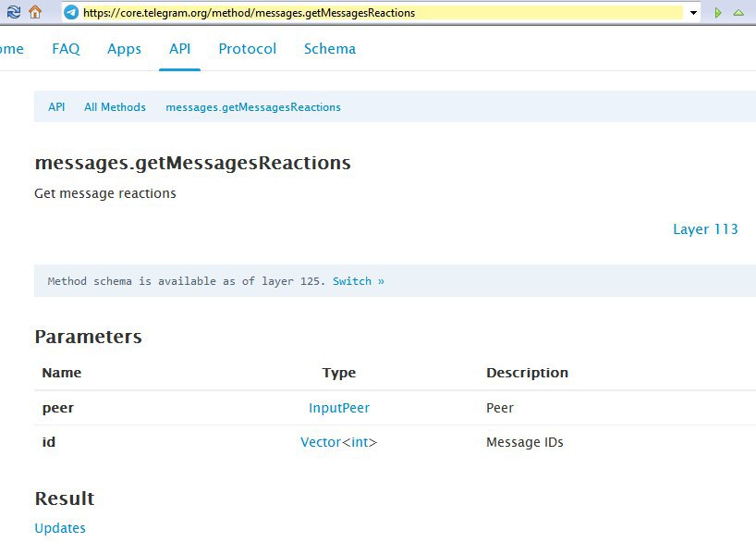Open the Protocol navigation tab

(248, 49)
